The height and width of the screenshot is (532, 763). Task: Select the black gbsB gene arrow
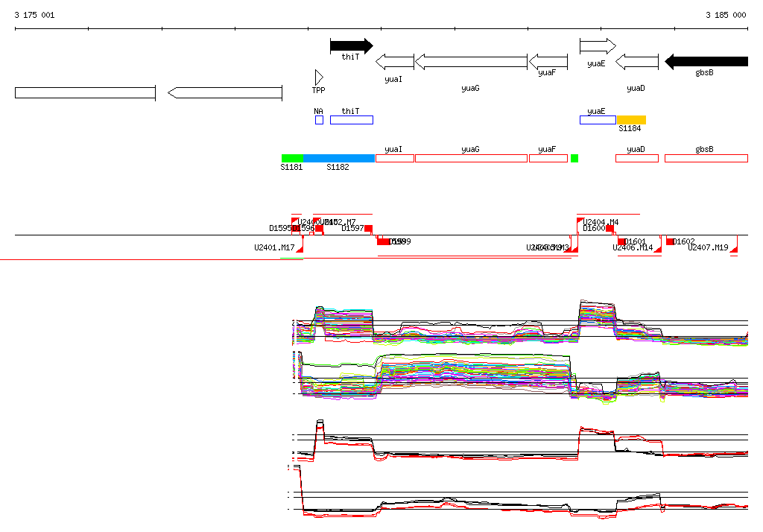pos(706,62)
